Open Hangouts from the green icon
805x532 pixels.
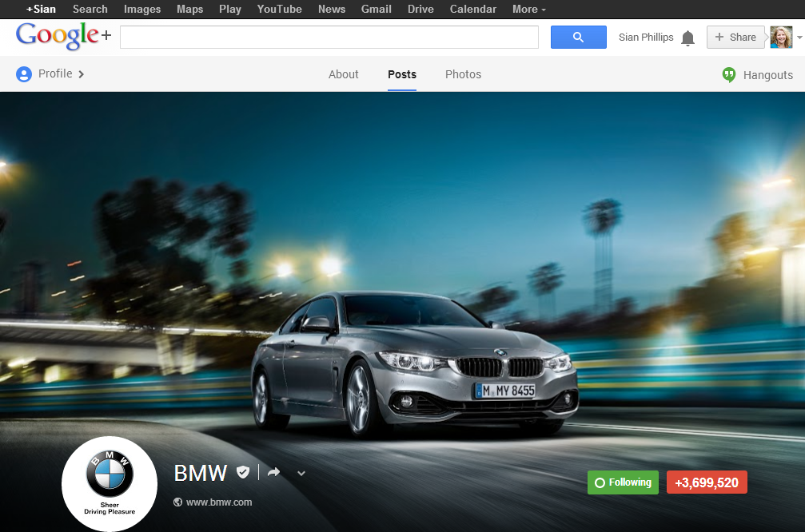(x=728, y=74)
